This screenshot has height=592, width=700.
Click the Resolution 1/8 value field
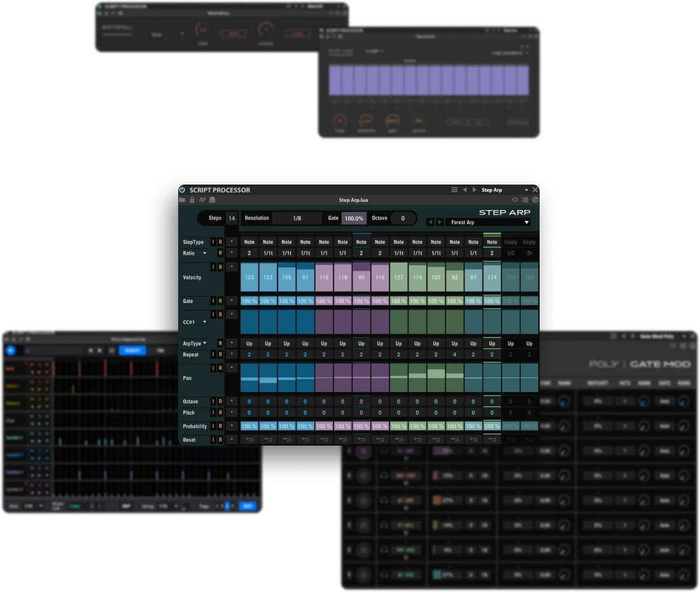[x=297, y=218]
